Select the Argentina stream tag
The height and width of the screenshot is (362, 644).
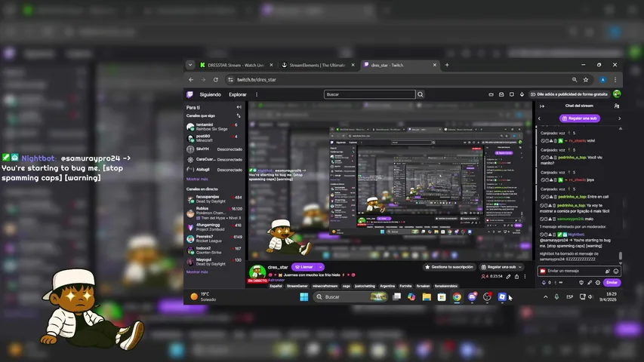pyautogui.click(x=387, y=286)
